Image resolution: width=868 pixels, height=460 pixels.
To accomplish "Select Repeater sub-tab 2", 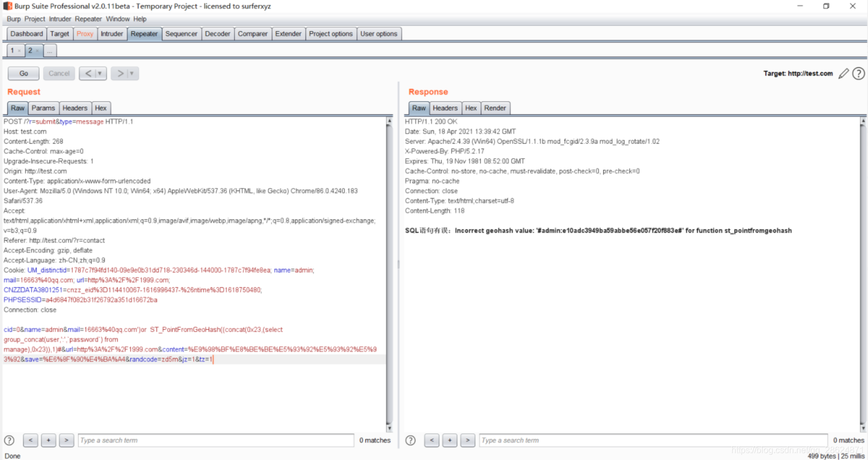I will coord(30,51).
